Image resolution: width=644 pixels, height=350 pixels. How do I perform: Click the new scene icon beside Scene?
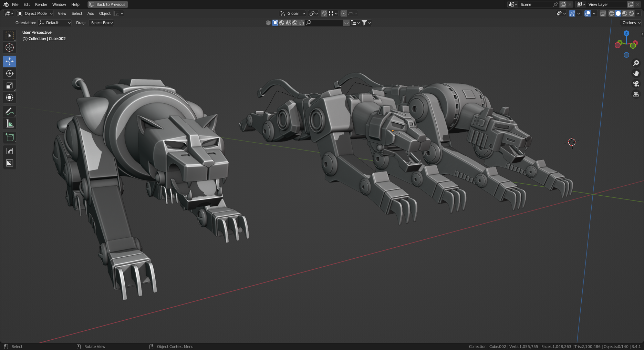[563, 4]
